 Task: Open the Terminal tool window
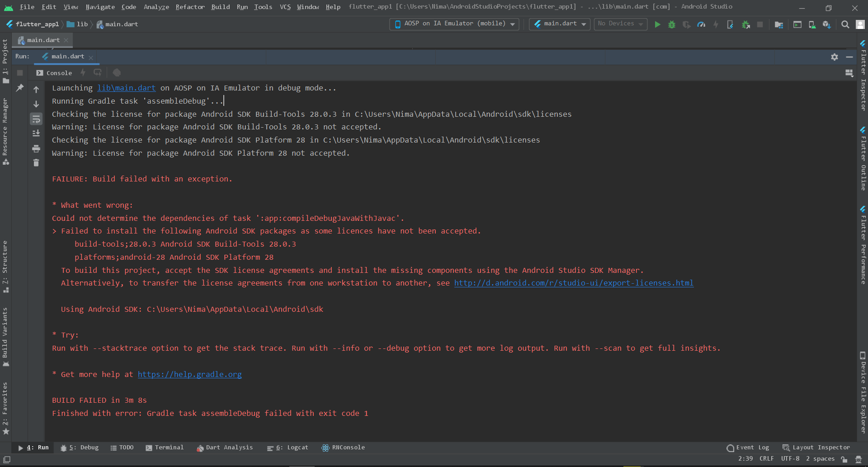pos(165,448)
